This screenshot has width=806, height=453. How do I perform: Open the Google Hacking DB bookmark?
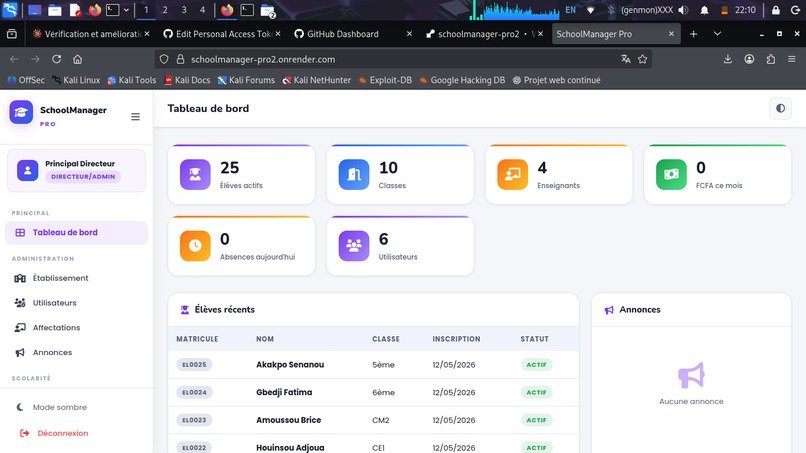click(x=463, y=80)
